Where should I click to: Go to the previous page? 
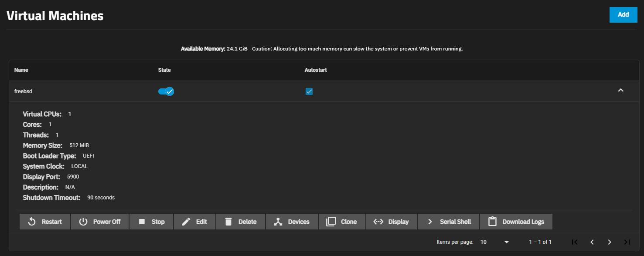click(592, 242)
